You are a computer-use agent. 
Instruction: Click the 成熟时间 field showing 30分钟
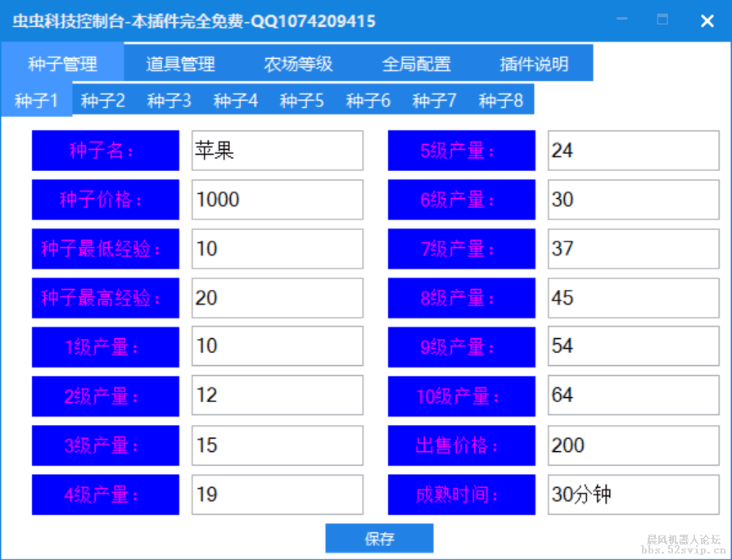(633, 495)
